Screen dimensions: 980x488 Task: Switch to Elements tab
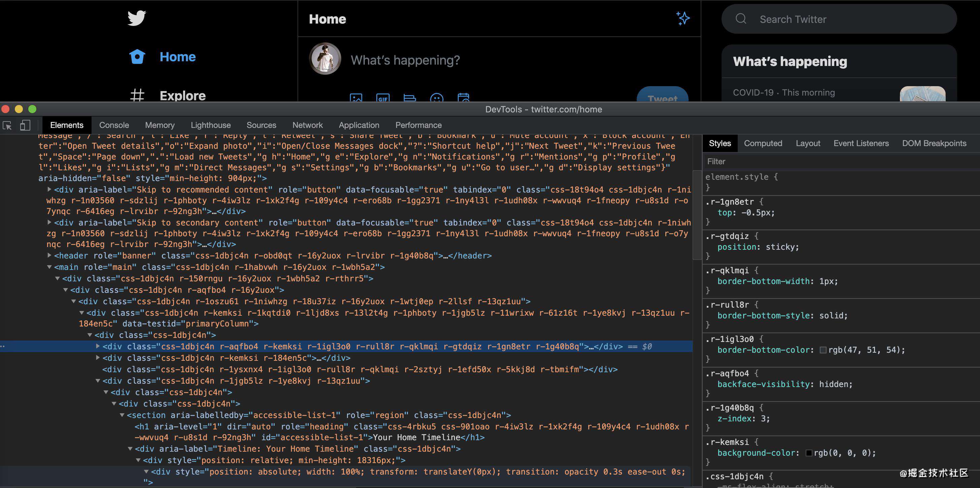pos(67,125)
